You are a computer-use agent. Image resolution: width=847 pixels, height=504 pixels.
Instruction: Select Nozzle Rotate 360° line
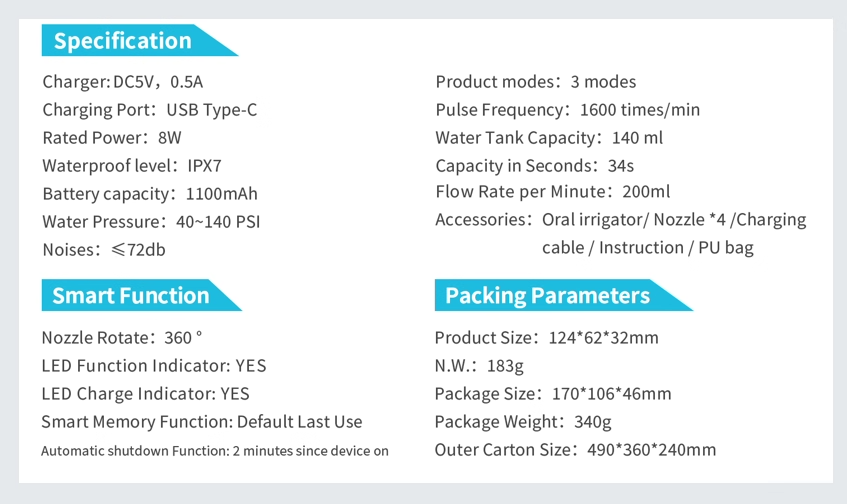pos(122,338)
